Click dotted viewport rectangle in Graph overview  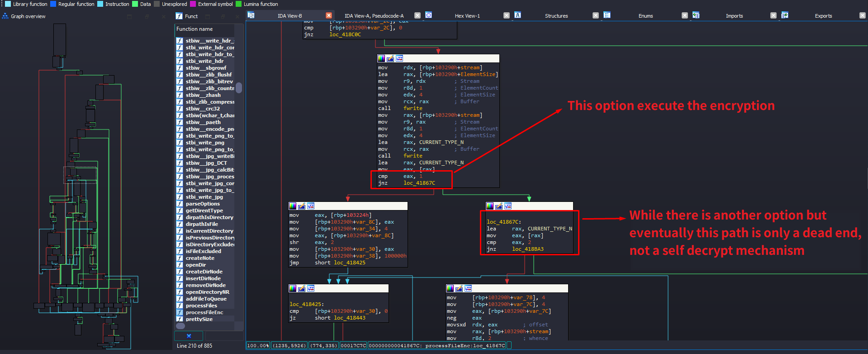pyautogui.click(x=80, y=175)
